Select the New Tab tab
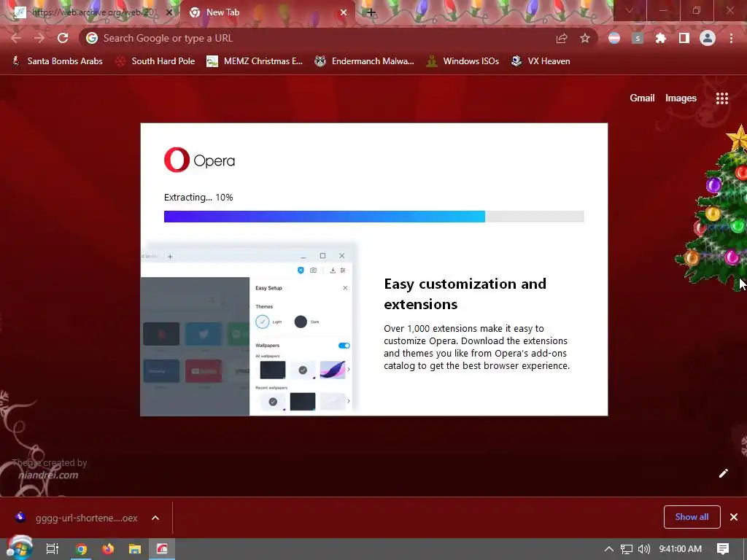This screenshot has width=747, height=560. coord(268,12)
